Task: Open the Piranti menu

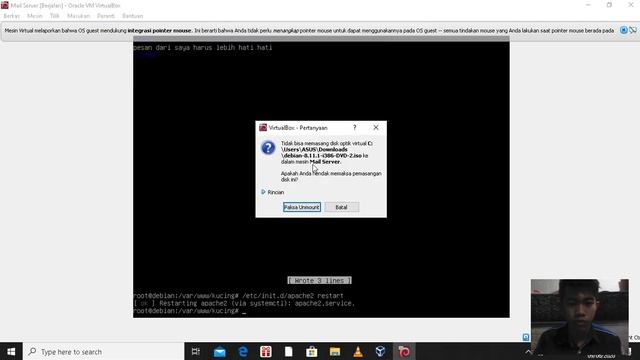Action: click(106, 16)
